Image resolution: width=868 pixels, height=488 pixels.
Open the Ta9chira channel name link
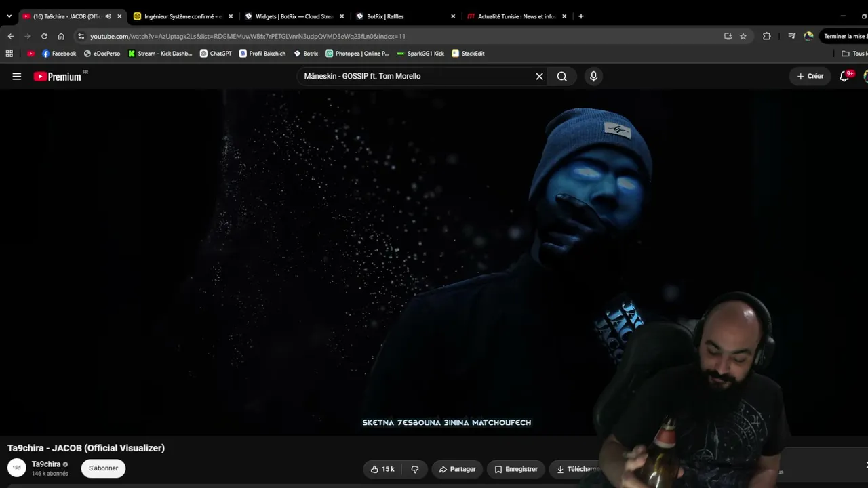pyautogui.click(x=46, y=464)
